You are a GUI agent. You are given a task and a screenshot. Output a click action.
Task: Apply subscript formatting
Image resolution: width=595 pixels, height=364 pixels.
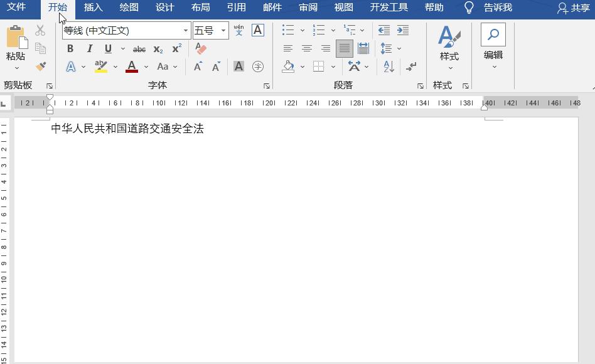click(x=157, y=48)
